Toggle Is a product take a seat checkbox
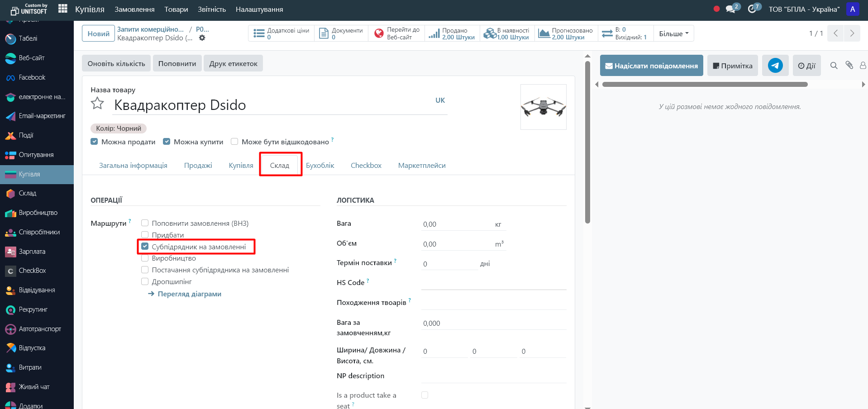 pyautogui.click(x=424, y=395)
